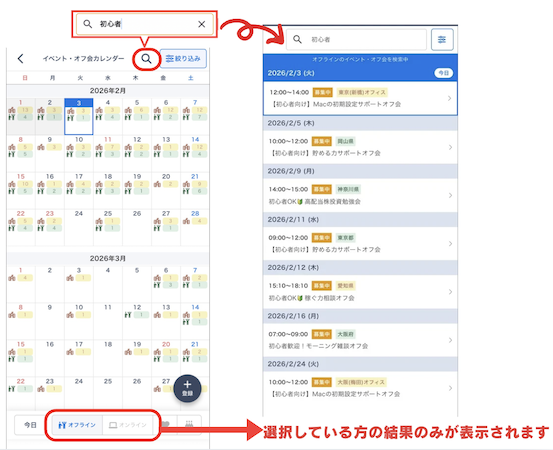The image size is (553, 450).
Task: Click the 2026年2月 month heading
Action: [108, 91]
